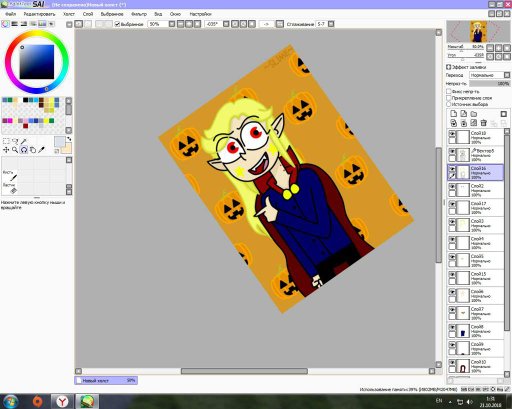The image size is (512, 409).
Task: Toggle the Выбранное checkbox in toolbar
Action: [117, 24]
